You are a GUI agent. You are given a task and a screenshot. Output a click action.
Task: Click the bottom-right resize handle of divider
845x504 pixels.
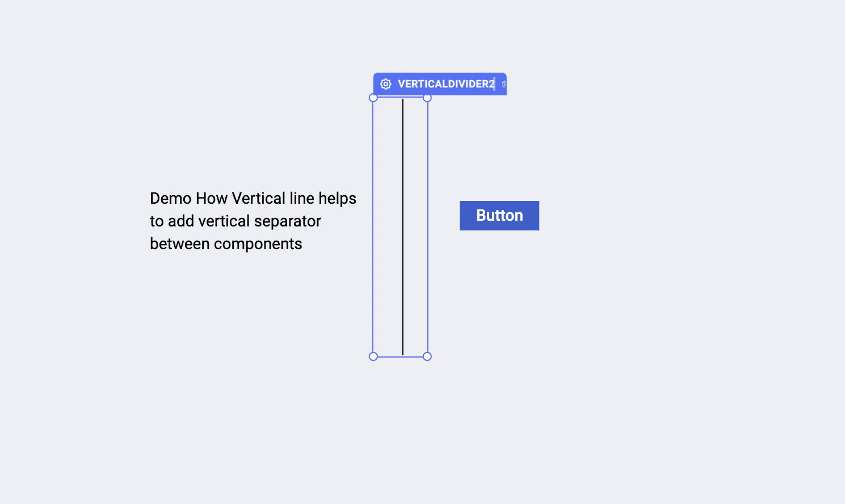coord(427,356)
